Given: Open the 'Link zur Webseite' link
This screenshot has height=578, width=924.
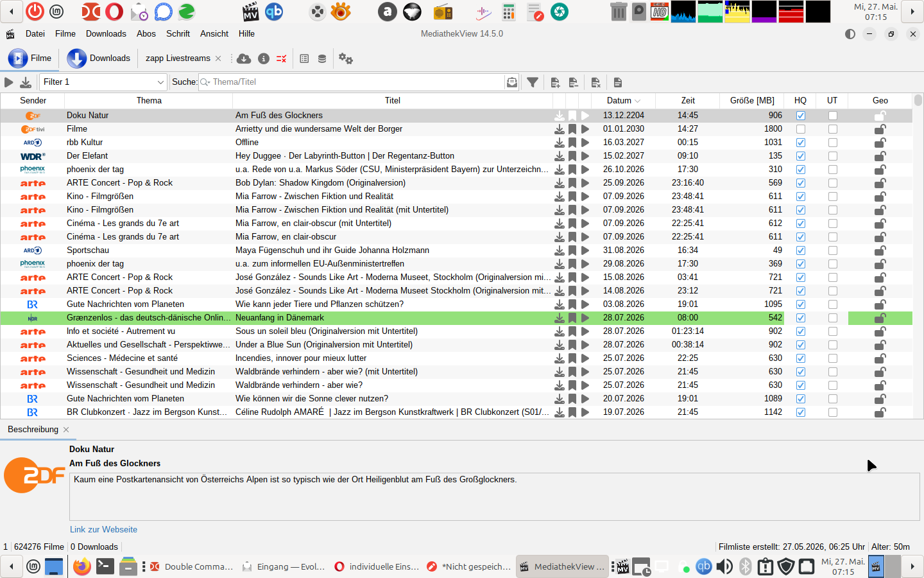Looking at the screenshot, I should pos(103,530).
